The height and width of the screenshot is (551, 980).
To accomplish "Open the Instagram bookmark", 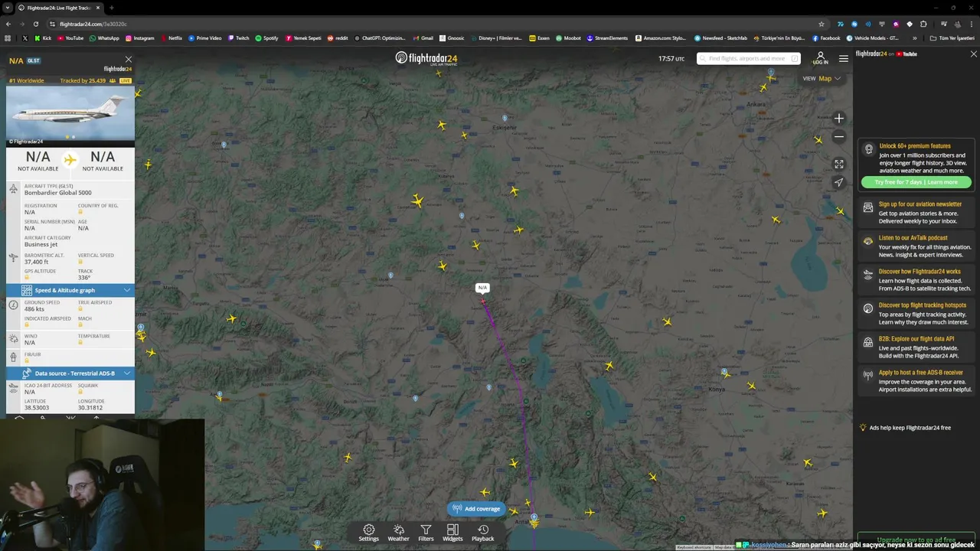I will 139,37.
